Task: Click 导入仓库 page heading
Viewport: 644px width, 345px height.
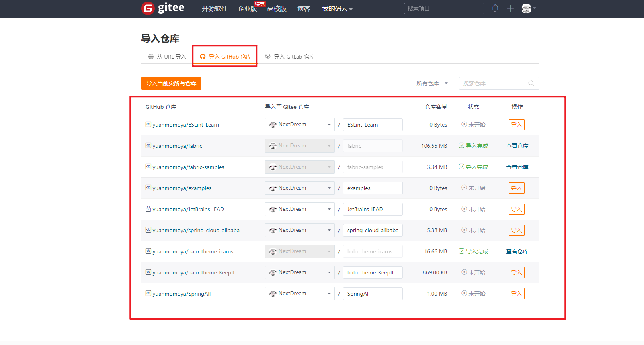Action: point(160,39)
